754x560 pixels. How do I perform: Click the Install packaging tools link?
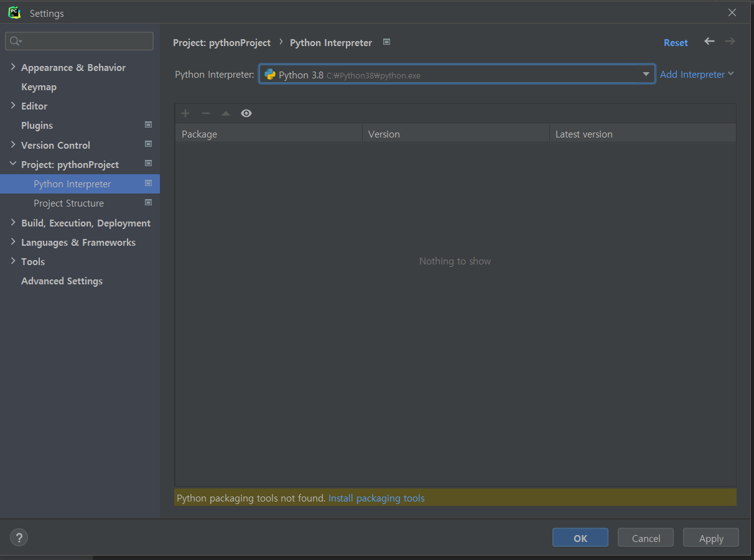376,498
